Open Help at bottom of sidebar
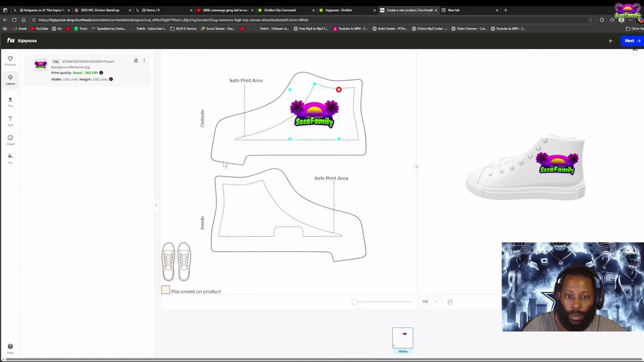 pos(10,348)
